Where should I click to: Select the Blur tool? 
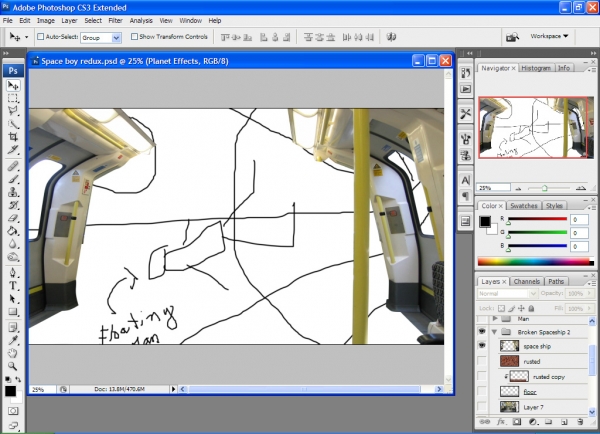pos(13,244)
